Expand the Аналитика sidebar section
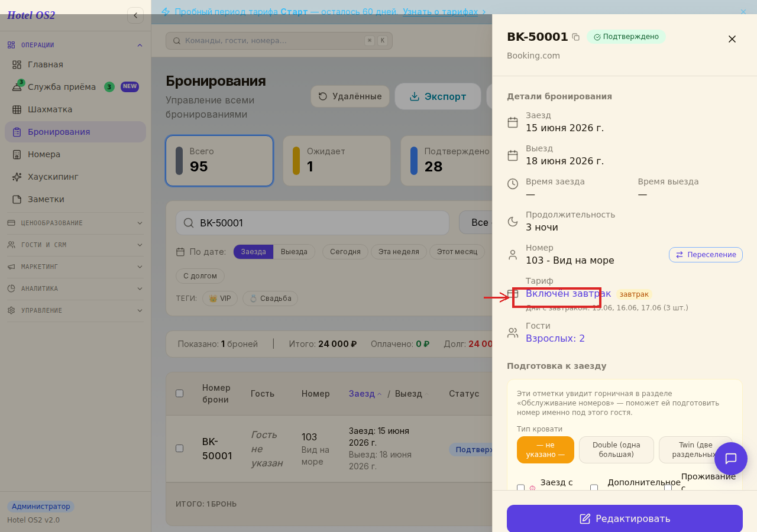The image size is (757, 532). pos(75,288)
